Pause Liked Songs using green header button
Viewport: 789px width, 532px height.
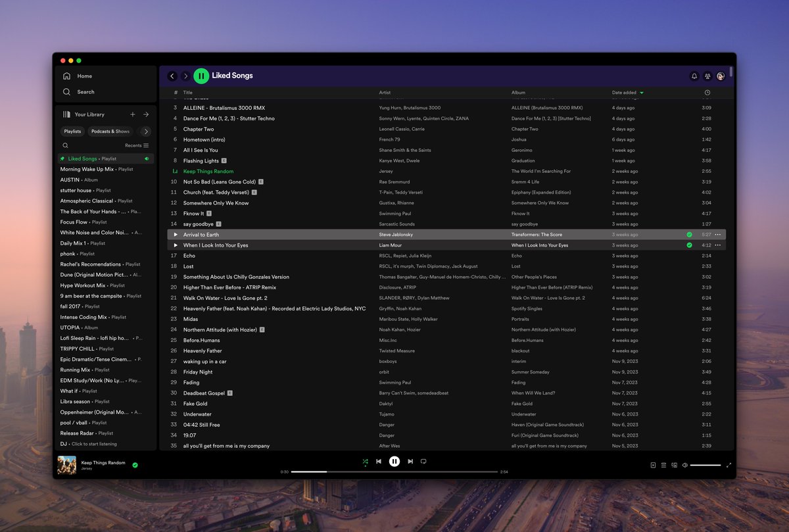201,76
